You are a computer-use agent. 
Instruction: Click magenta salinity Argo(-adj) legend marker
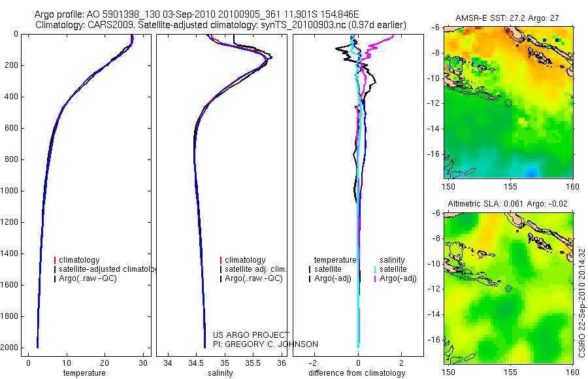[375, 278]
